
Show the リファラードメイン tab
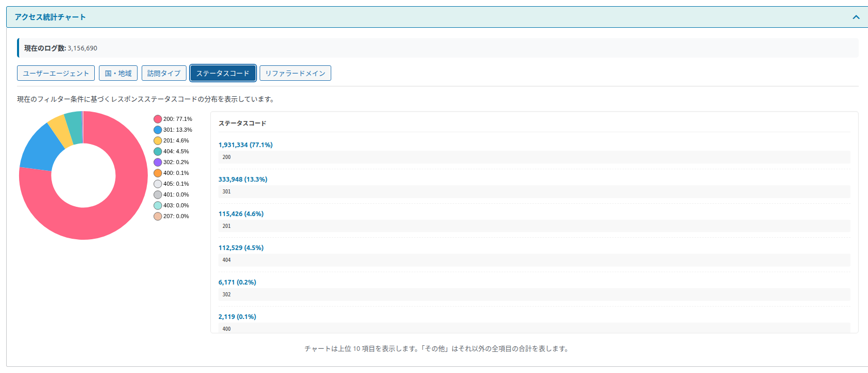[295, 73]
